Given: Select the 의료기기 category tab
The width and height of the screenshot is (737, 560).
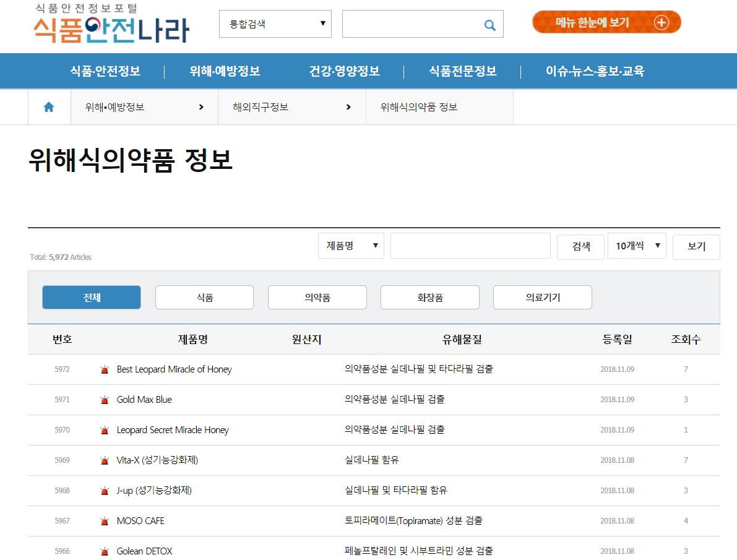Looking at the screenshot, I should 543,297.
